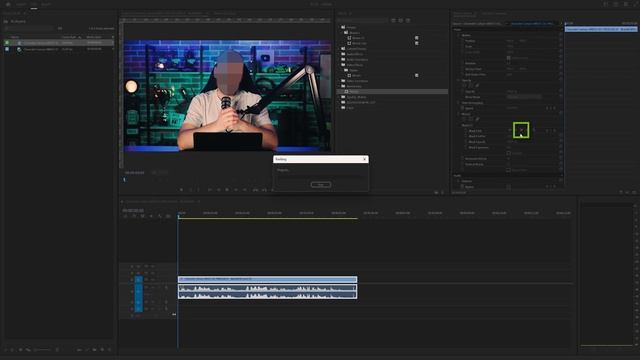Add a marker in Program monitor
The width and height of the screenshot is (640, 360).
pyautogui.click(x=181, y=190)
